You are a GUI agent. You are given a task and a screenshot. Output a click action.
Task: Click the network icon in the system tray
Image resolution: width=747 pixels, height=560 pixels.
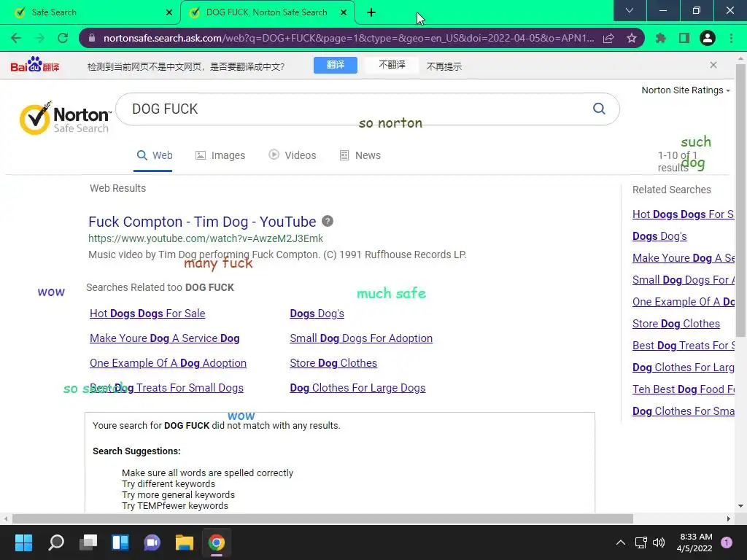[640, 542]
